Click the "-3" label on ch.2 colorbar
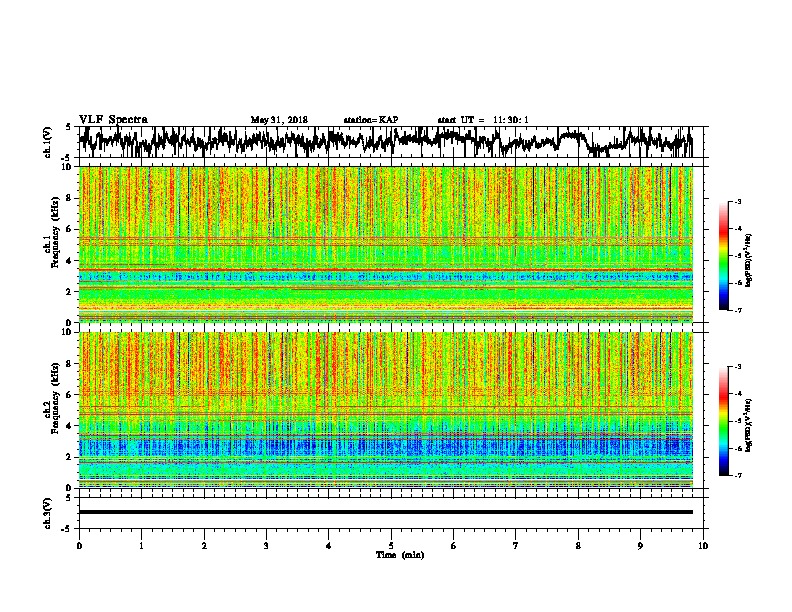The width and height of the screenshot is (792, 612). (x=737, y=367)
